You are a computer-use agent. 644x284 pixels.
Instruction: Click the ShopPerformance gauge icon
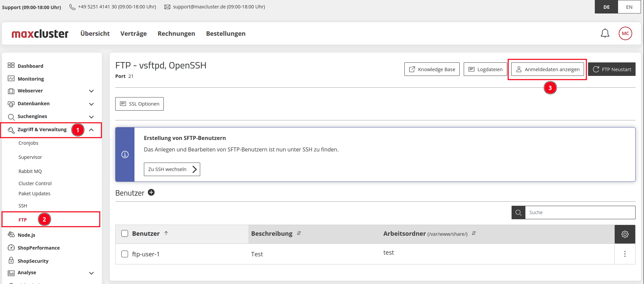tap(11, 248)
